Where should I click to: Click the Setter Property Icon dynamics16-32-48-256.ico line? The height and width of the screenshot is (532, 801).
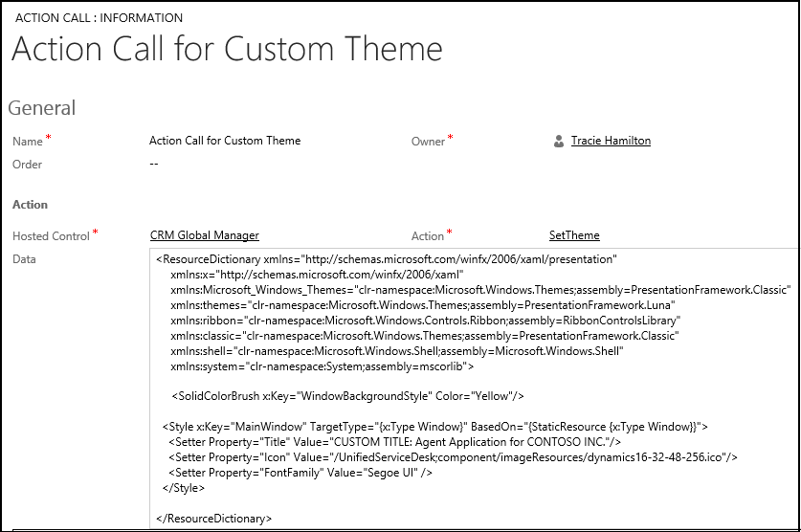[453, 457]
